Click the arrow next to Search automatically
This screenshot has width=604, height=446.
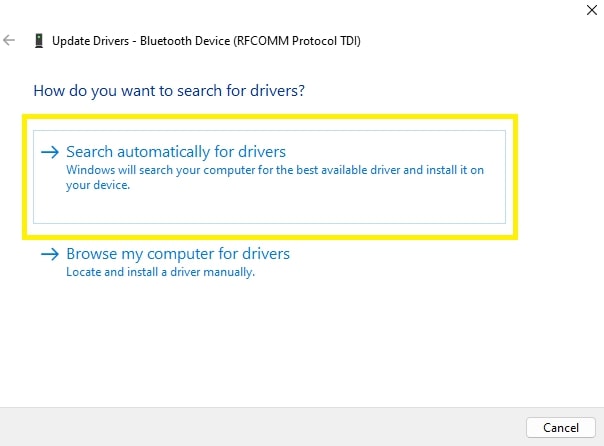point(50,152)
